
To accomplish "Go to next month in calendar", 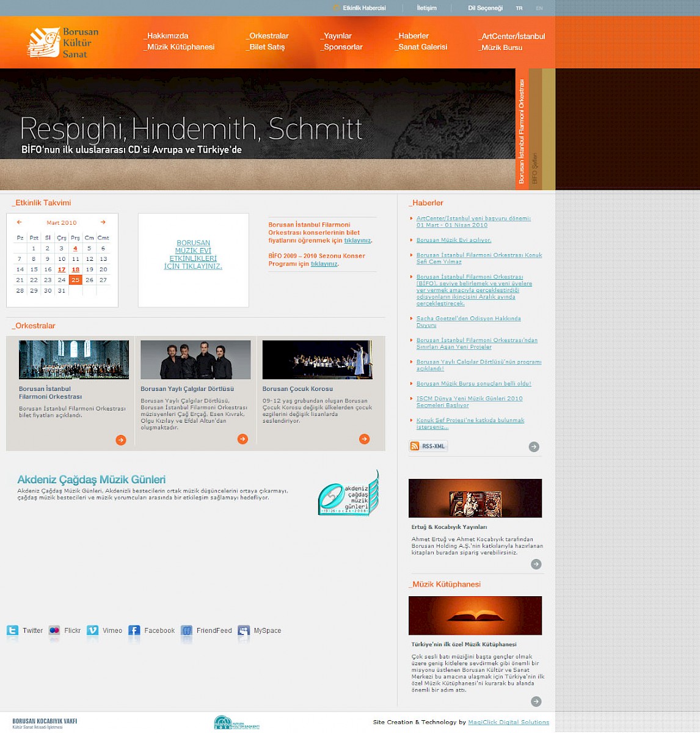I will (103, 222).
